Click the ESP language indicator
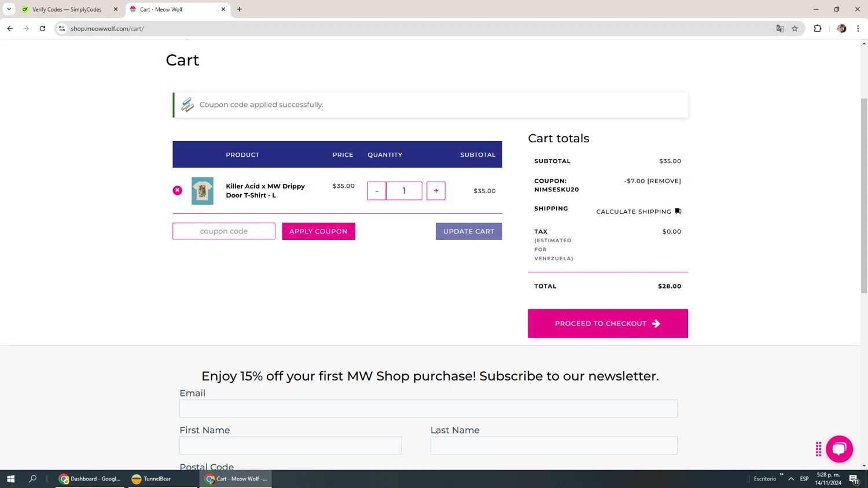 coord(804,479)
